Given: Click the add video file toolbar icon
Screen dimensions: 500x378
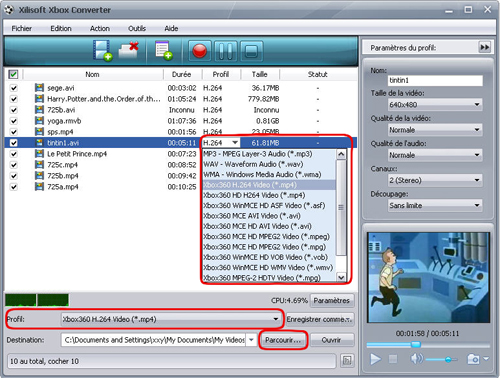Looking at the screenshot, I should coord(102,51).
